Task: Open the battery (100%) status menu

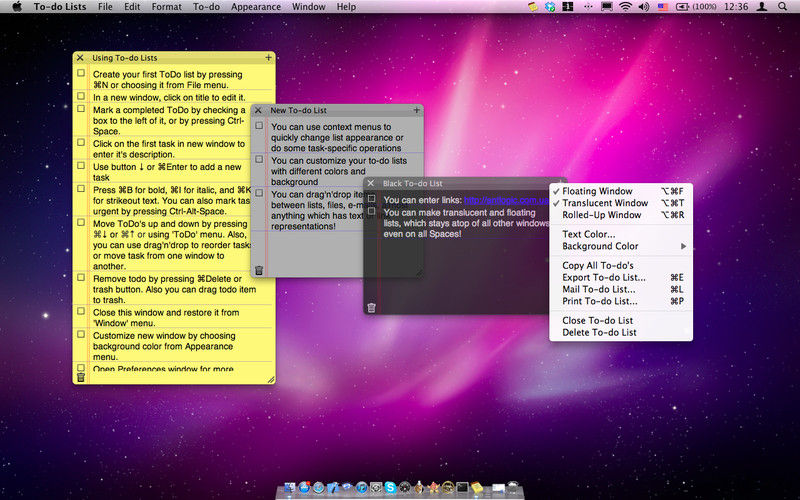Action: [x=696, y=7]
